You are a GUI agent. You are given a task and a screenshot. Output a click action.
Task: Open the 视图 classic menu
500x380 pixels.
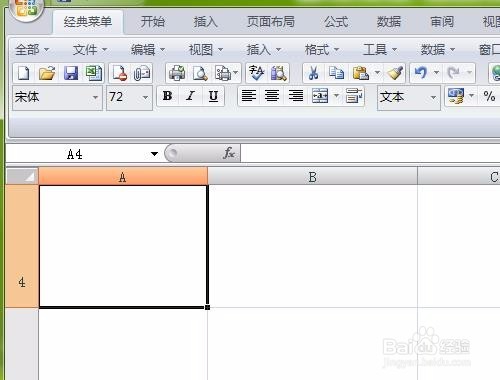(206, 50)
